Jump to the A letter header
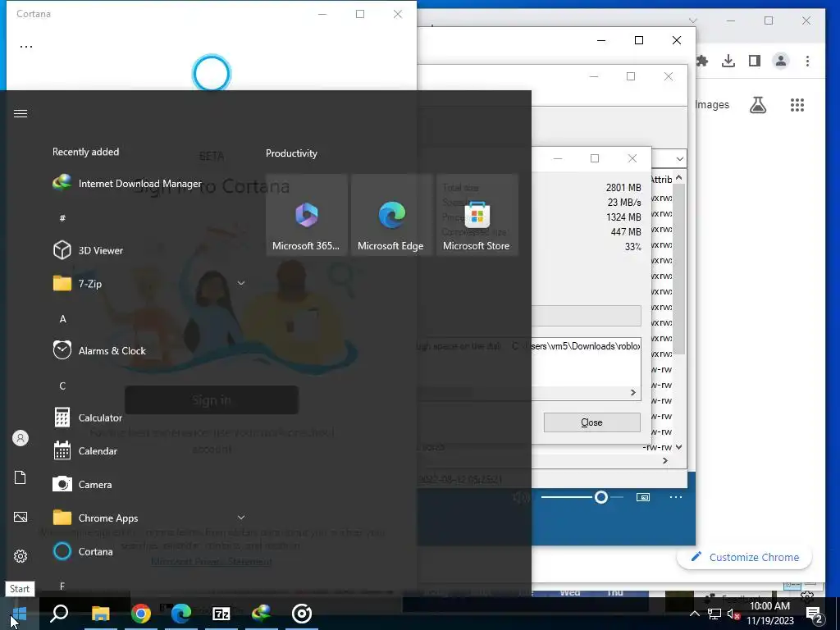The image size is (840, 630). click(x=62, y=319)
